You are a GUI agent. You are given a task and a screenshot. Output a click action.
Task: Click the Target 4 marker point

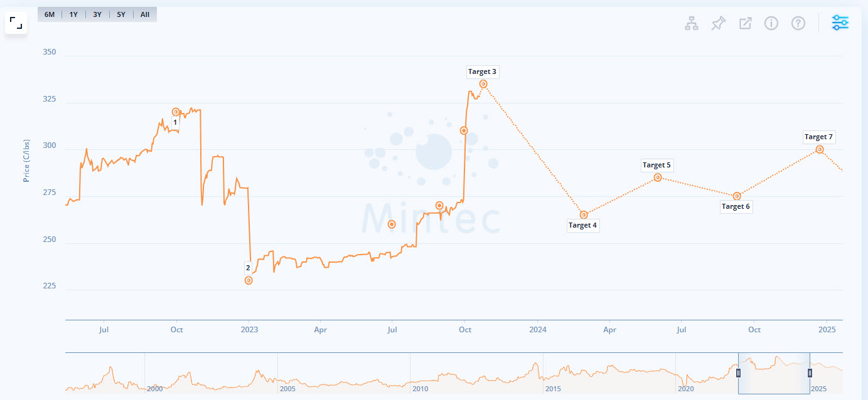click(x=584, y=215)
